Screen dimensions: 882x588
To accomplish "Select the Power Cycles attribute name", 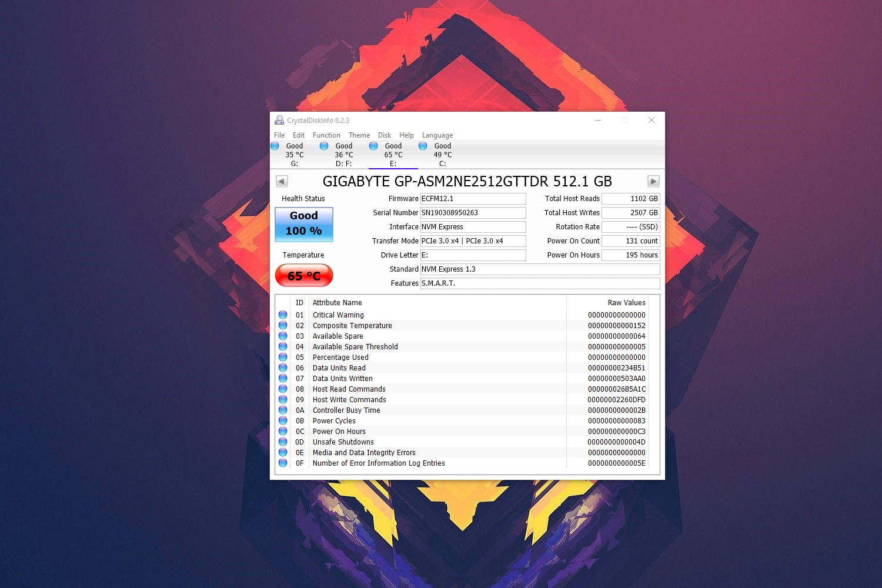I will coord(334,421).
